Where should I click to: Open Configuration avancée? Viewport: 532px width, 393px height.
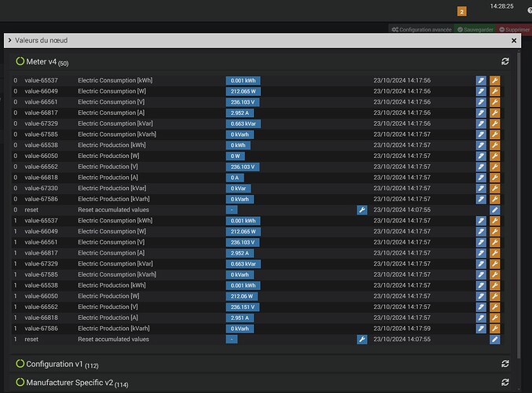423,29
